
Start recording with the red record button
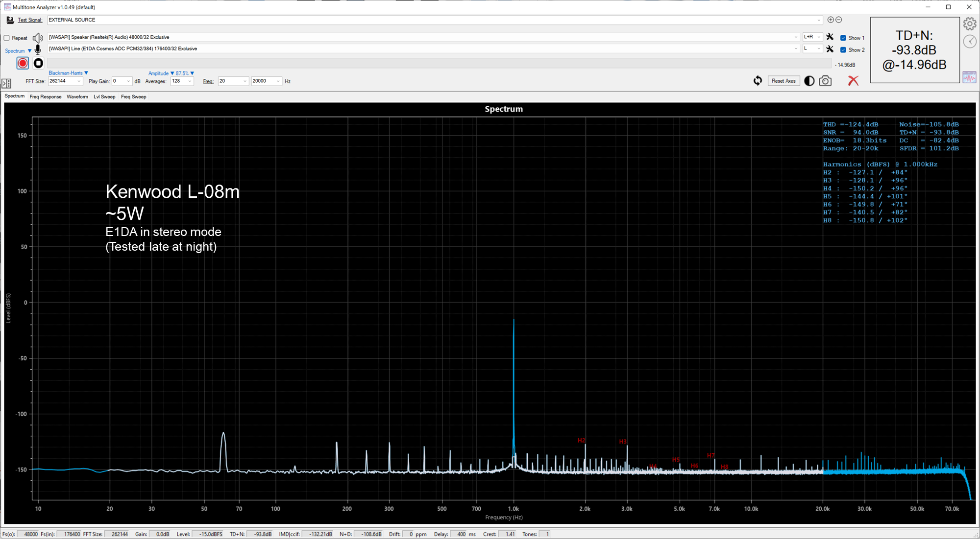23,63
